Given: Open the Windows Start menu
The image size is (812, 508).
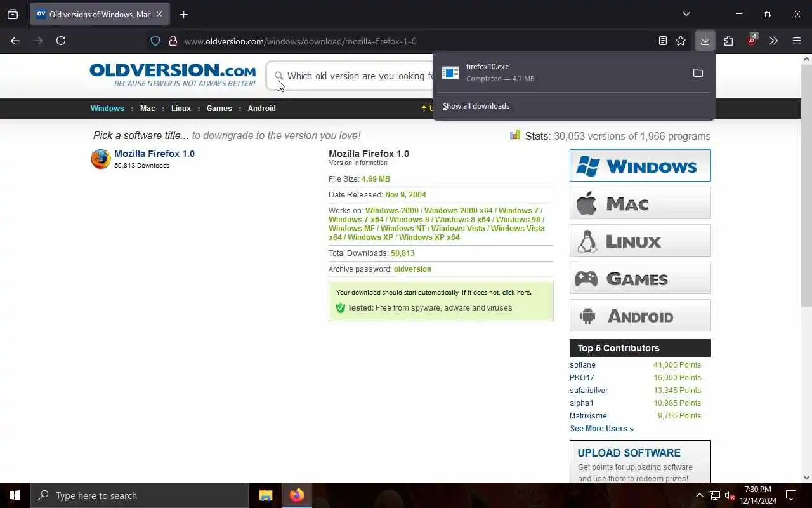Looking at the screenshot, I should click(x=15, y=495).
